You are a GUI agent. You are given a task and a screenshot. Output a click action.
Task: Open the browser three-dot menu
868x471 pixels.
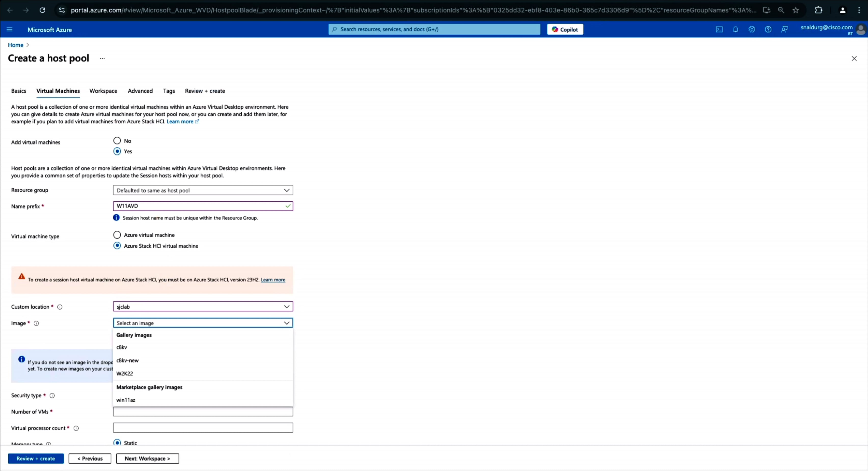tap(859, 10)
